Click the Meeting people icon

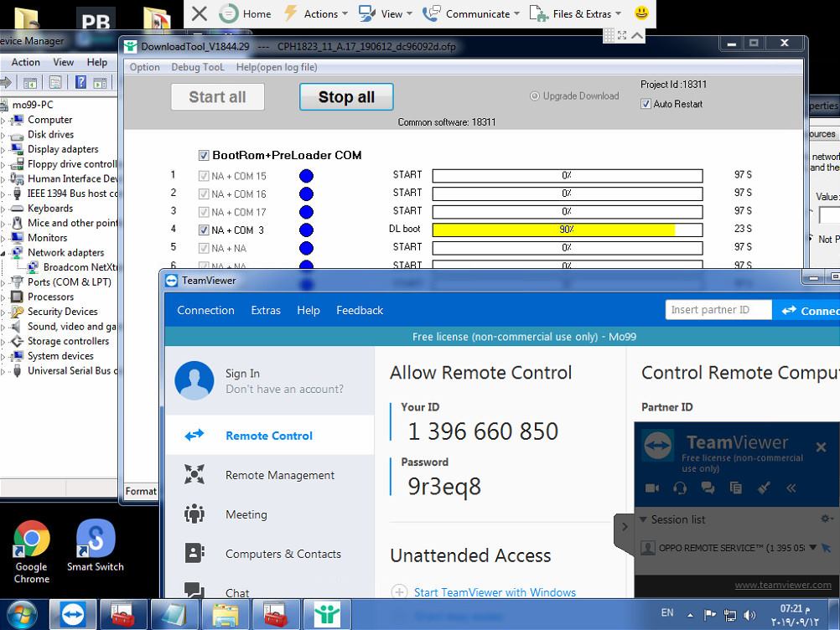pyautogui.click(x=194, y=514)
